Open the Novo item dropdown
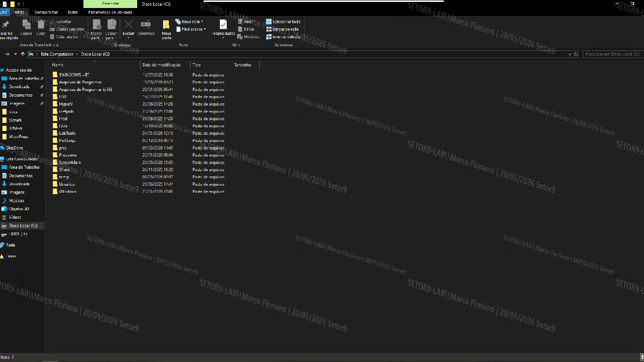The image size is (644, 362). pos(190,22)
